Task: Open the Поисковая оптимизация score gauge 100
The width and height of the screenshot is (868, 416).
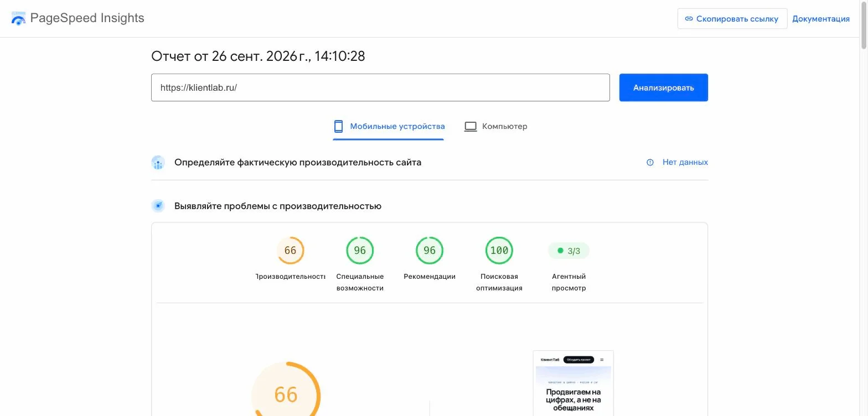Action: point(499,251)
